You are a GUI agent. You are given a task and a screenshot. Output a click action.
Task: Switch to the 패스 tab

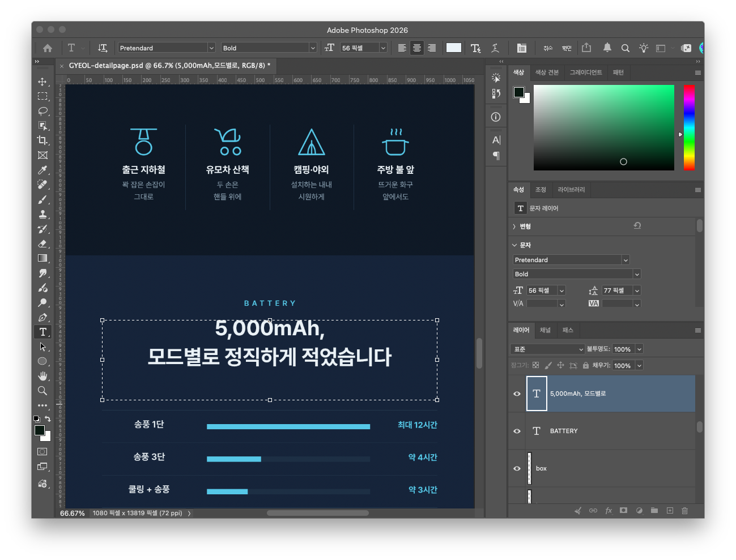[x=568, y=330]
